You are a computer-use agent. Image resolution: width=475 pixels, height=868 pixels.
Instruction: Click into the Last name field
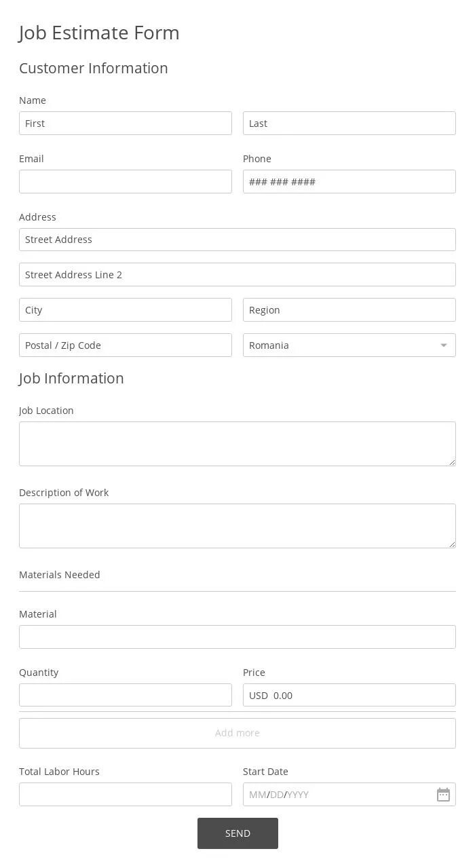coord(349,124)
